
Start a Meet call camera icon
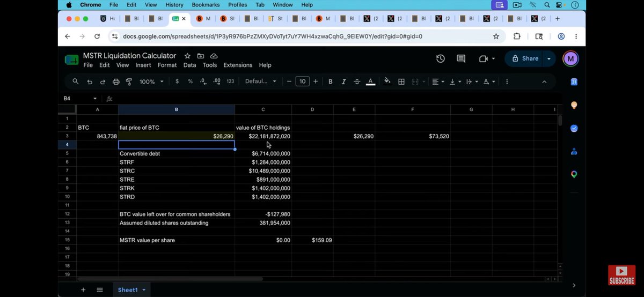pyautogui.click(x=484, y=58)
